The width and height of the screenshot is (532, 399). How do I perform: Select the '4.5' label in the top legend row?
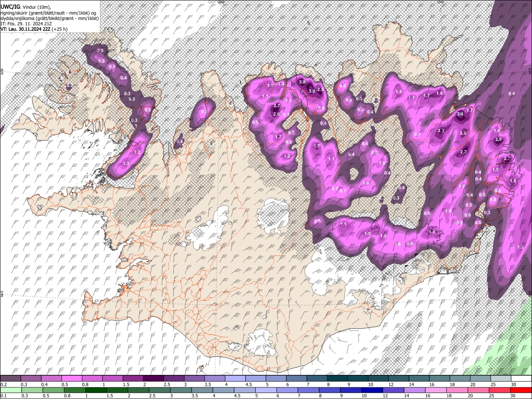click(x=249, y=384)
